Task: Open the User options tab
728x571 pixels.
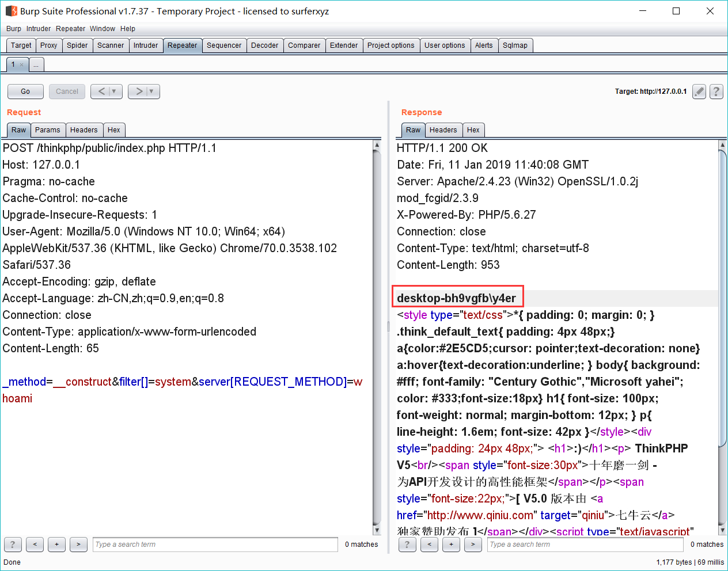Action: 445,45
